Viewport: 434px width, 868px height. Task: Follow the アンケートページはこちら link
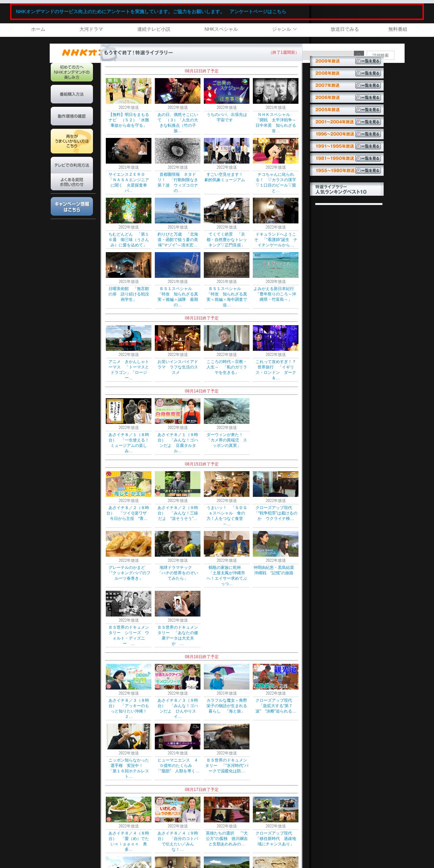pyautogui.click(x=258, y=12)
